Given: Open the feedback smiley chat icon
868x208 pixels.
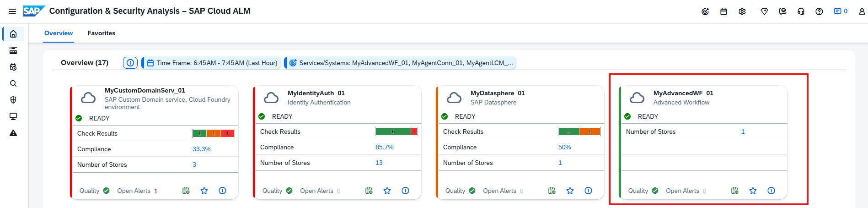Looking at the screenshot, I should (782, 11).
